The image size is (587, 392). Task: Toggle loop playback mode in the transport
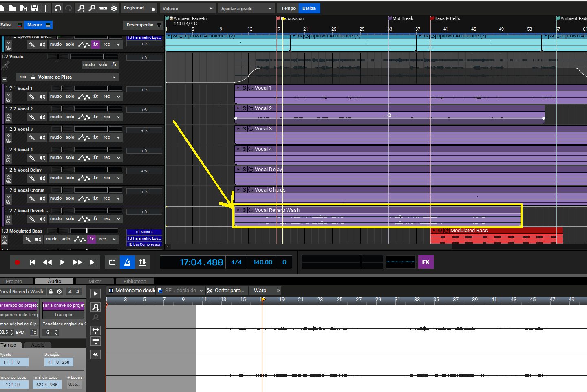[112, 262]
